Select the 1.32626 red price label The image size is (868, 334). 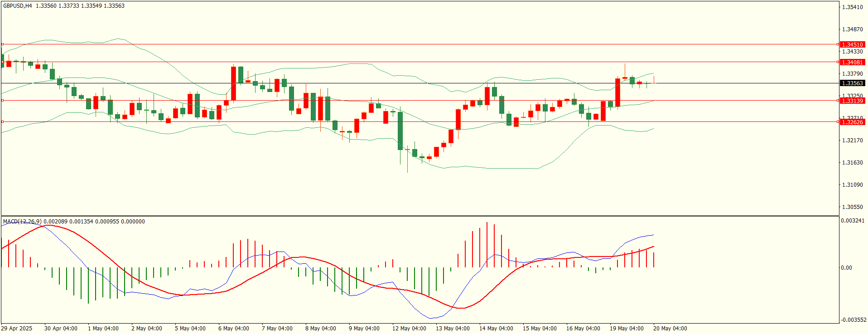click(852, 122)
